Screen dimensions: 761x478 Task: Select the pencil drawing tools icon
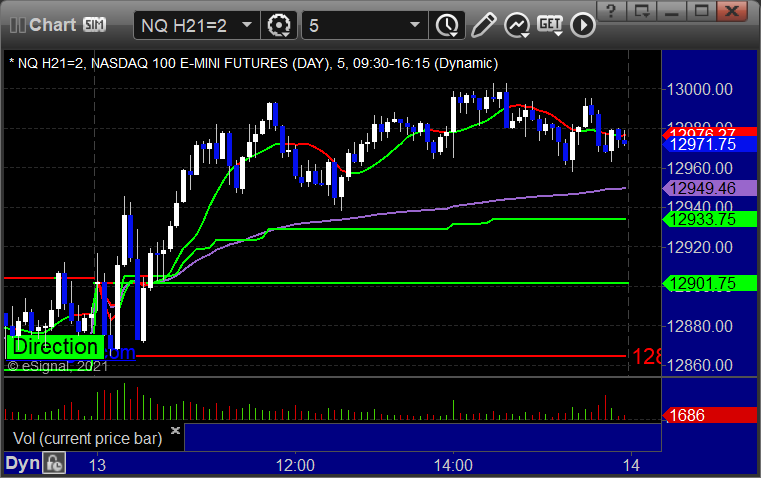(x=483, y=25)
